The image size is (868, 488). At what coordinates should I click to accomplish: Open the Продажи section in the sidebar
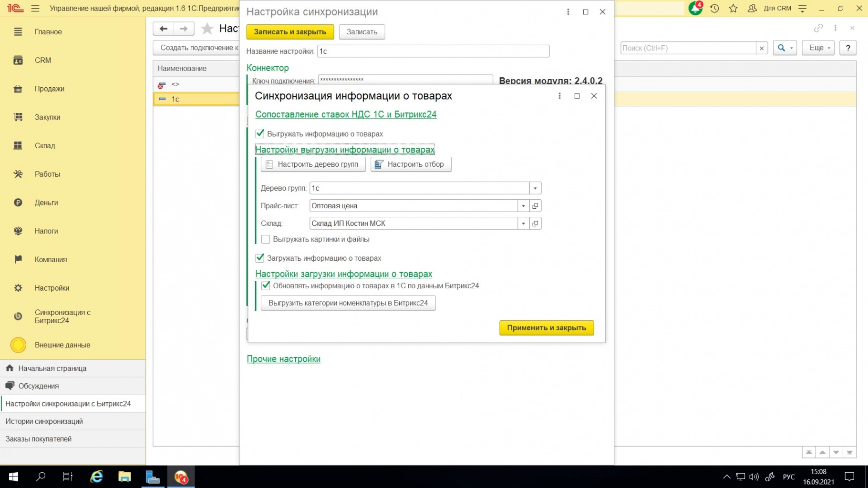(49, 89)
